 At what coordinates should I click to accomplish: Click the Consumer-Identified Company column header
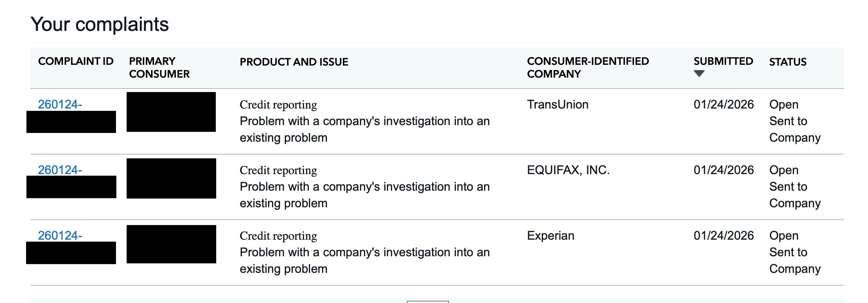tap(588, 67)
